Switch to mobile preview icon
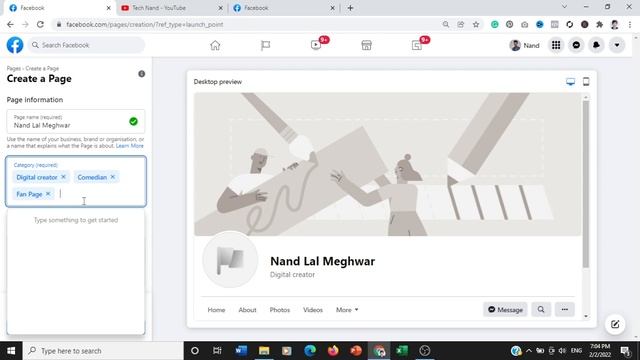Screen dimensions: 640x360 point(586,82)
